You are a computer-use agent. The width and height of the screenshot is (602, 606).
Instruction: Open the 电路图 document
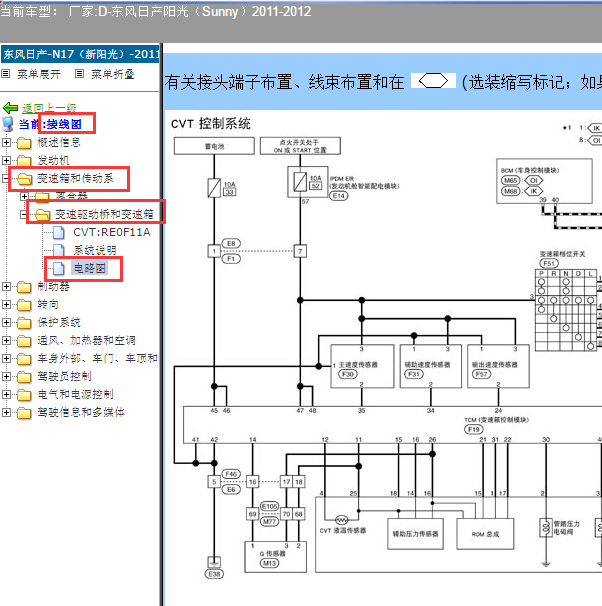tap(90, 268)
